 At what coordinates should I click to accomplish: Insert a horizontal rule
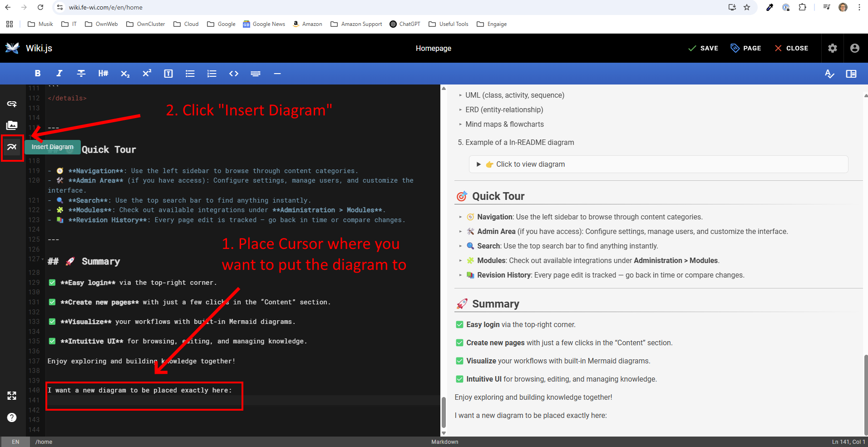pyautogui.click(x=277, y=73)
